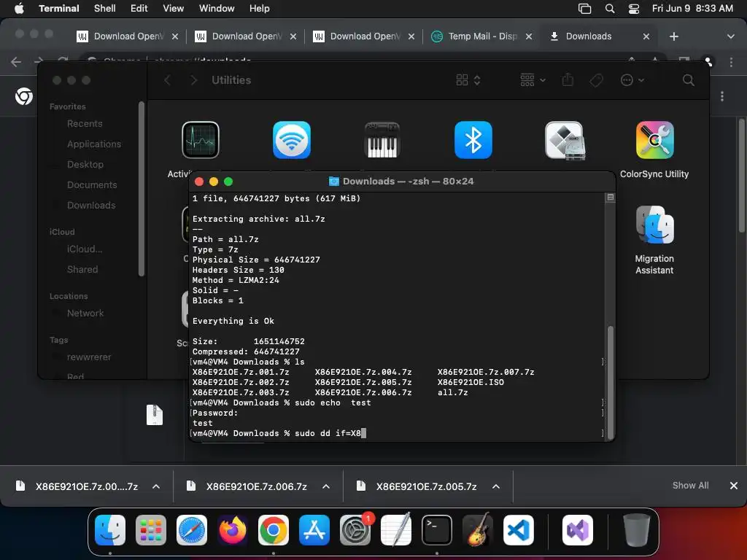Click Finder search magnifier icon
The image size is (747, 560).
[688, 80]
